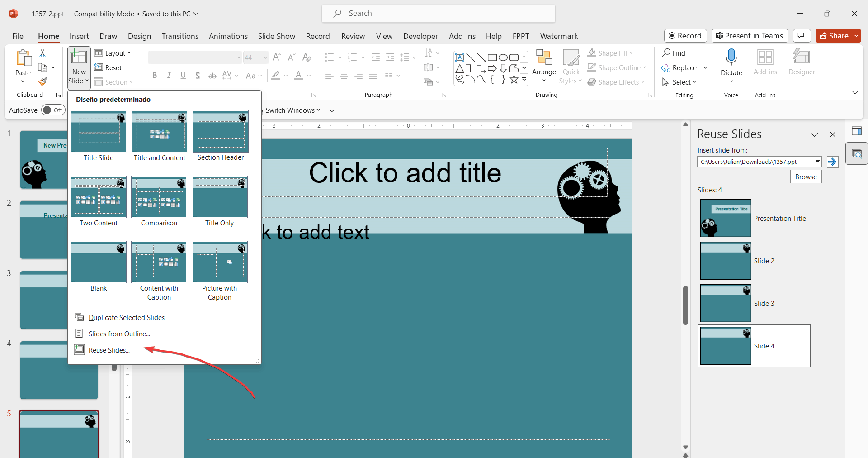Click the Browse button in Reuse Slides

point(806,177)
